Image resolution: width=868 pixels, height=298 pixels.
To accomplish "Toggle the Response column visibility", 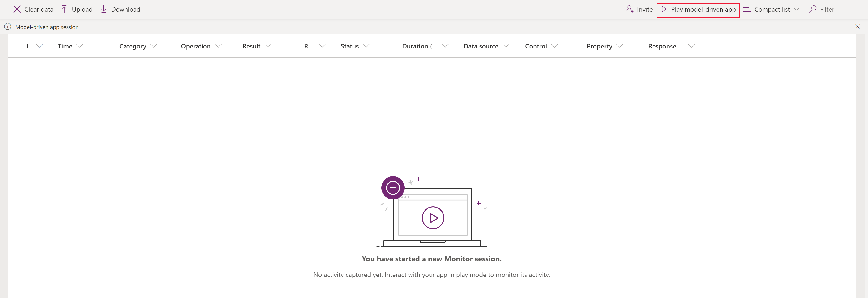I will point(692,45).
